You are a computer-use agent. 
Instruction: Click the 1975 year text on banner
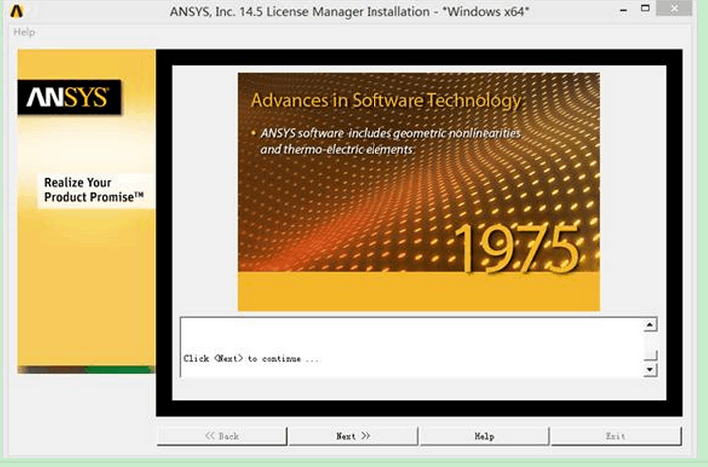point(517,248)
